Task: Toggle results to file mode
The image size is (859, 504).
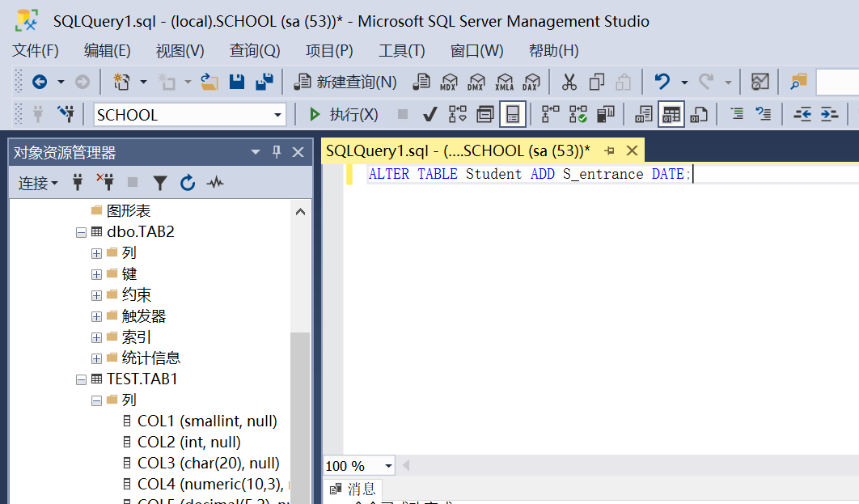Action: 699,115
